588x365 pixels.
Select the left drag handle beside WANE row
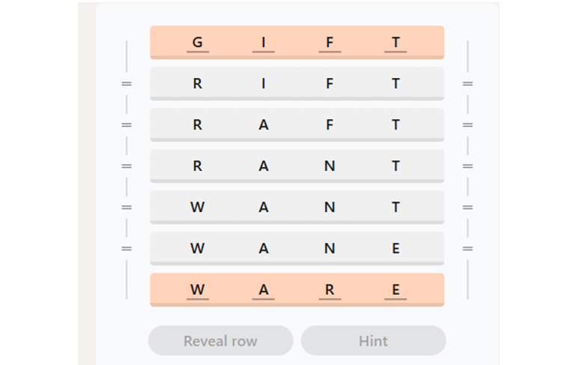127,249
